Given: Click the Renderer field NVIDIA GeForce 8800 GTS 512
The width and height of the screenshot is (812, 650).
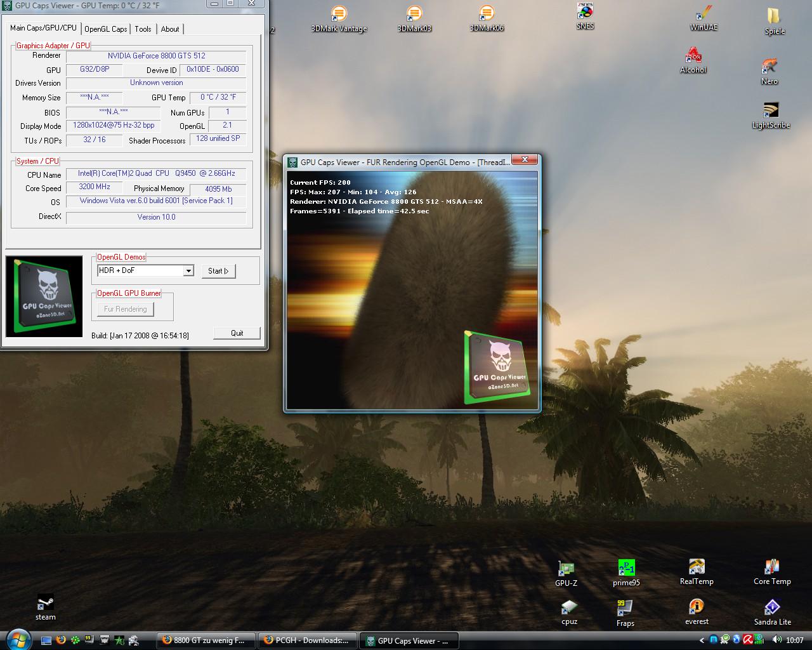Looking at the screenshot, I should 156,56.
